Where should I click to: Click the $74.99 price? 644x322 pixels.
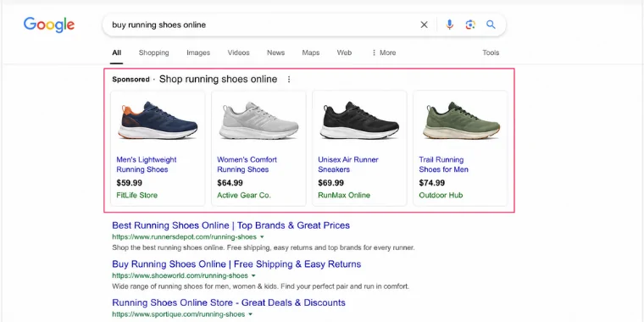431,183
